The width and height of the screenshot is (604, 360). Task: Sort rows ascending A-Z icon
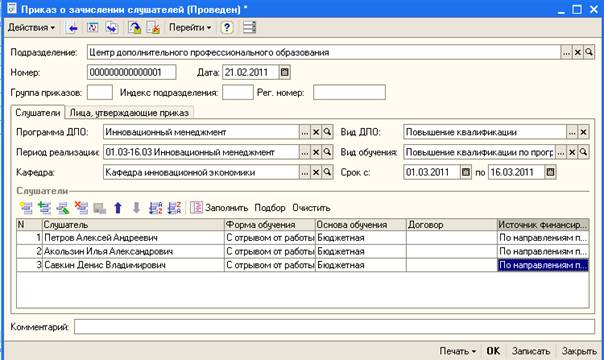click(x=156, y=208)
